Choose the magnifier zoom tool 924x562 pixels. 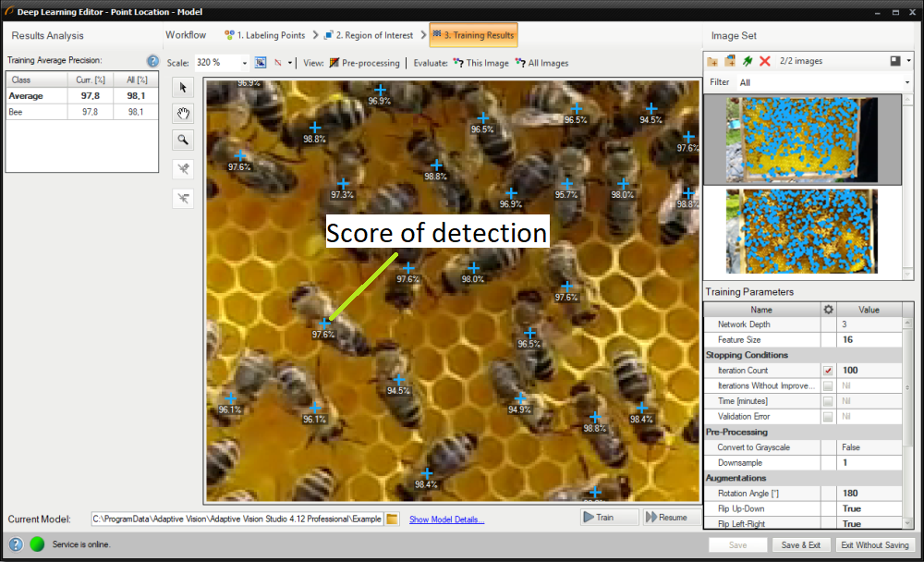click(x=183, y=140)
